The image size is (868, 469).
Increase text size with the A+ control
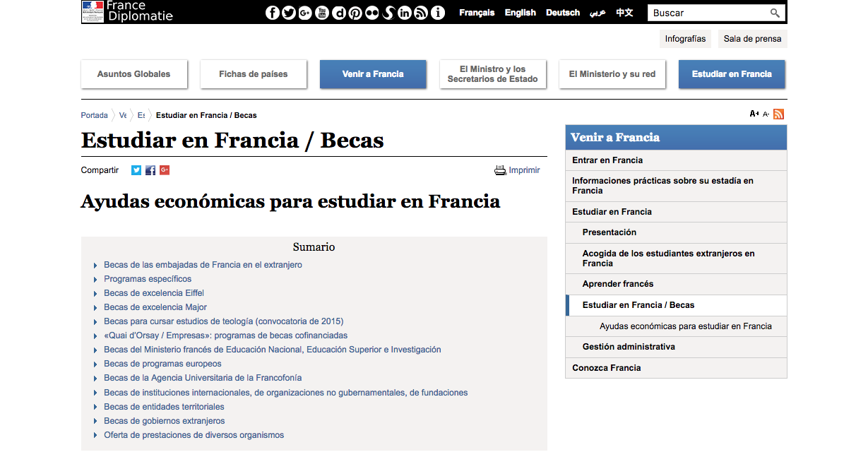pyautogui.click(x=753, y=113)
